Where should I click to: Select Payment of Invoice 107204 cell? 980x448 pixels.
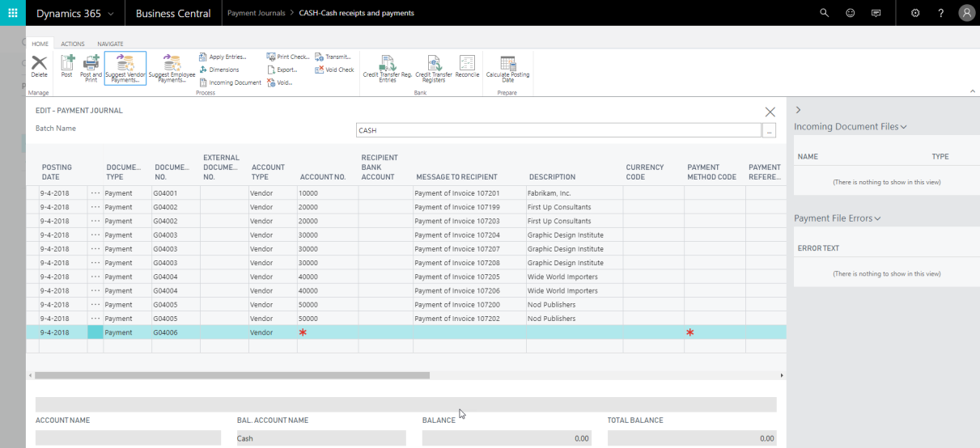pos(469,235)
